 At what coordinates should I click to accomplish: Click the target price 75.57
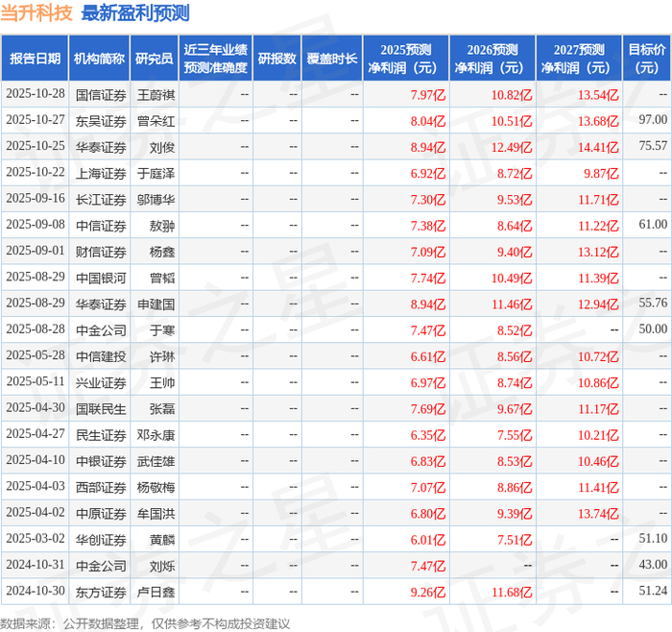coord(653,146)
